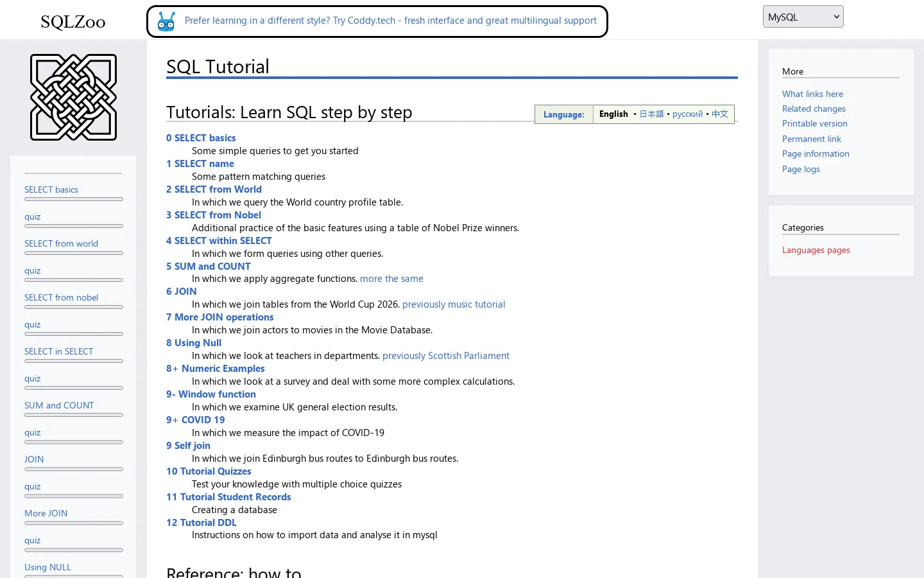Open What links here

coord(812,94)
